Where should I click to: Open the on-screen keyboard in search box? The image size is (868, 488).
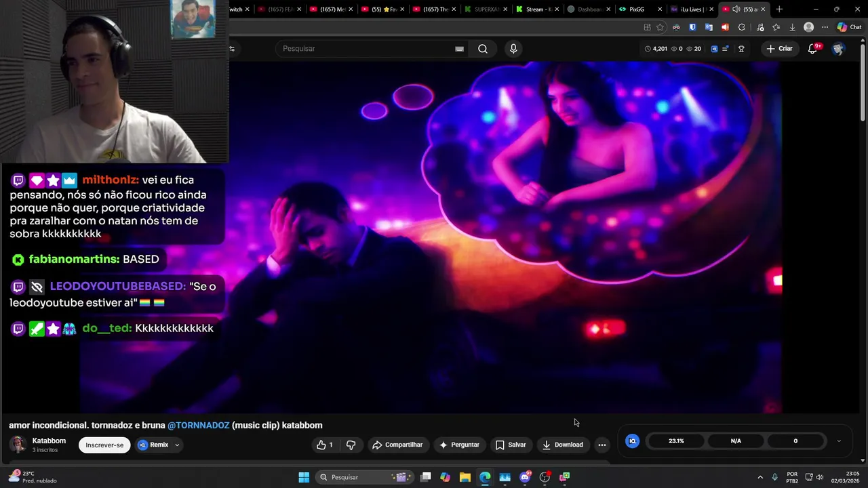459,49
